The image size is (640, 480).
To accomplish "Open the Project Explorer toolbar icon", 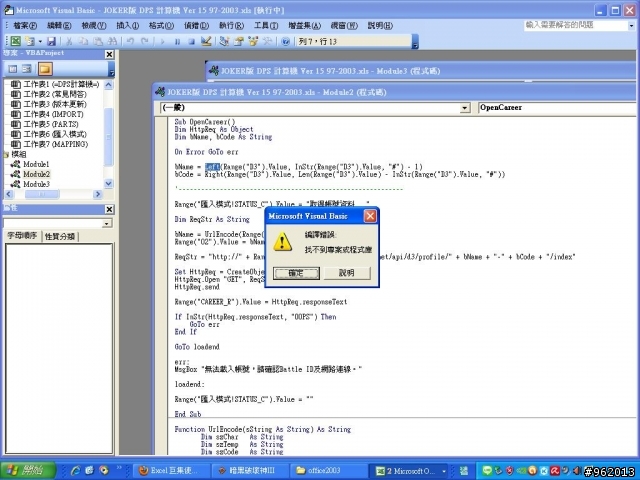I will point(224,41).
